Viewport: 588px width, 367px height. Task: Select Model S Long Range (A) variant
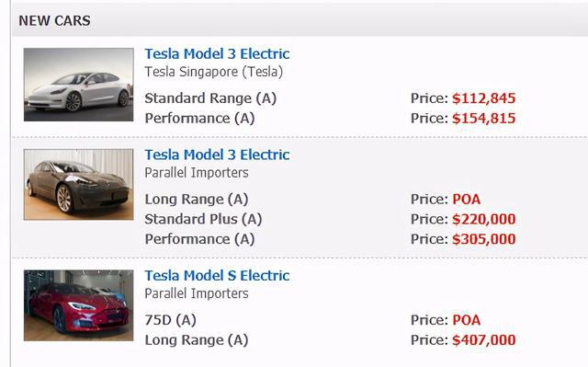click(x=197, y=340)
